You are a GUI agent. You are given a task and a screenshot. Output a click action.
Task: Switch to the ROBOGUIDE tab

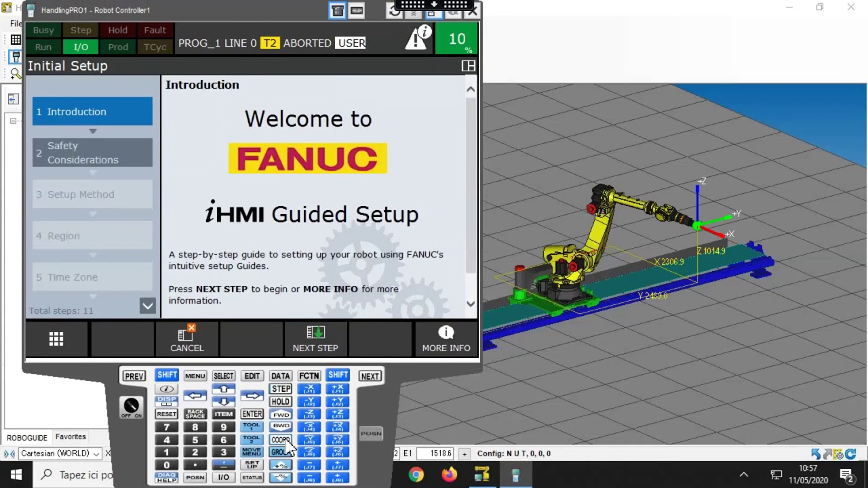pos(27,438)
